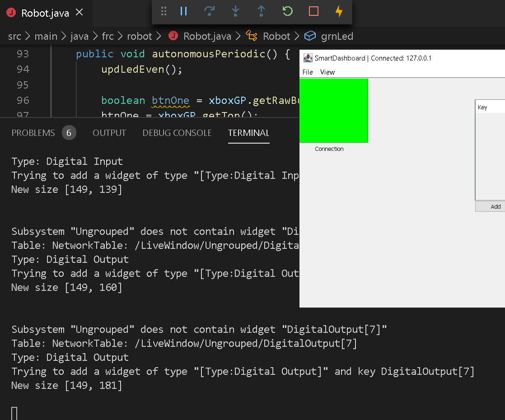The height and width of the screenshot is (420, 505).
Task: Close the Robot.java editor tab
Action: (79, 13)
